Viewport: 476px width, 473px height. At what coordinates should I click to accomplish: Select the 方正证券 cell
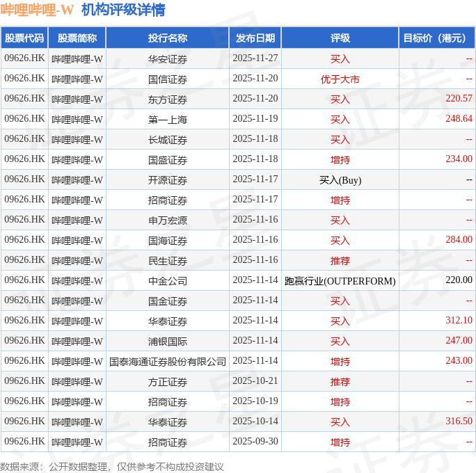pos(168,382)
